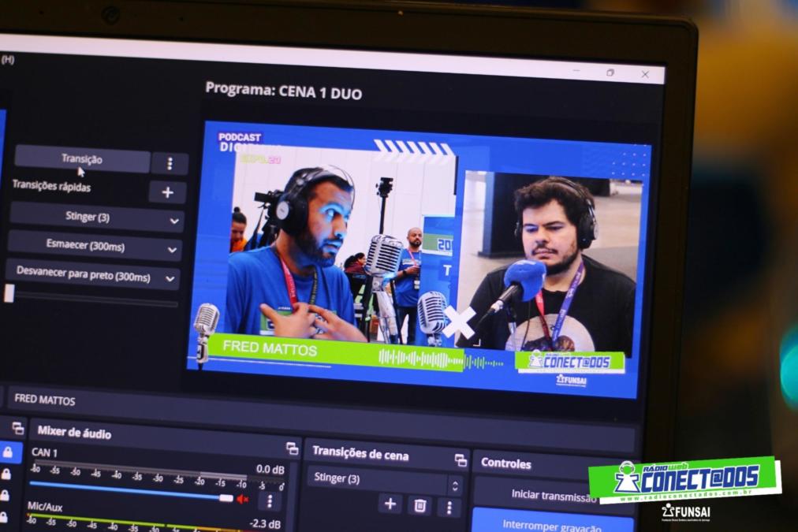The height and width of the screenshot is (532, 798).
Task: Toggle the highlighted blue lock icon
Action: pos(8,452)
